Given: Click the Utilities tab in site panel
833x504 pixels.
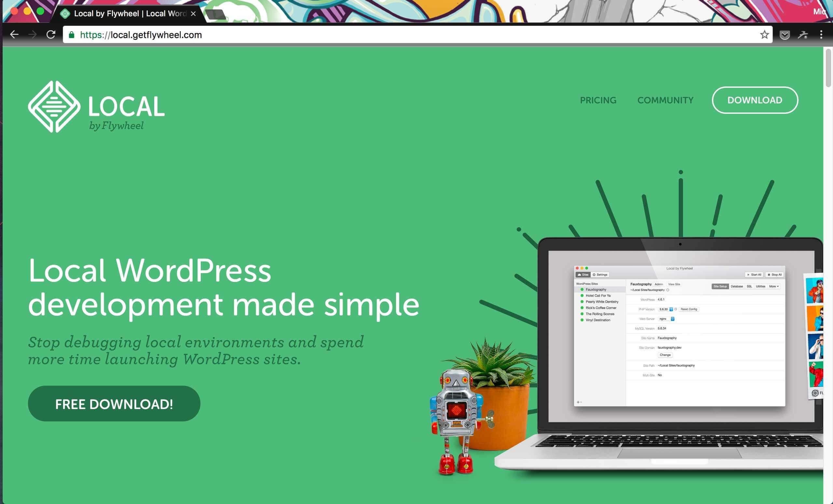Looking at the screenshot, I should click(x=760, y=286).
